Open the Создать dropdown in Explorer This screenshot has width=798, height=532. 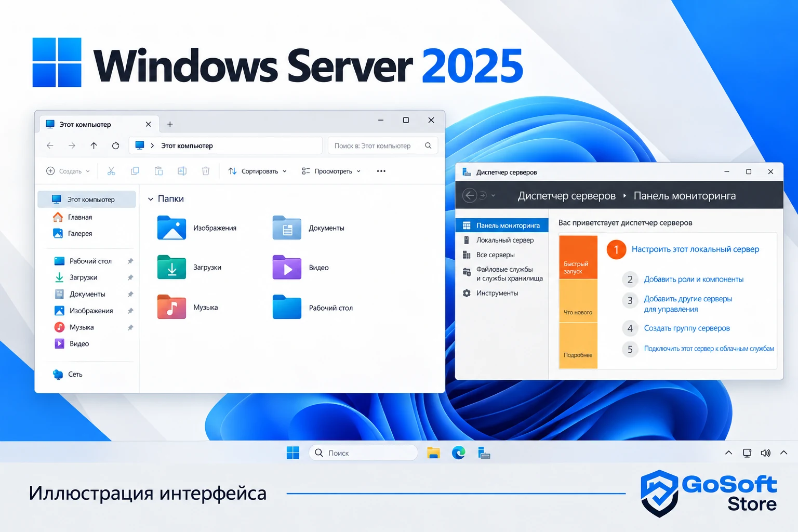68,171
